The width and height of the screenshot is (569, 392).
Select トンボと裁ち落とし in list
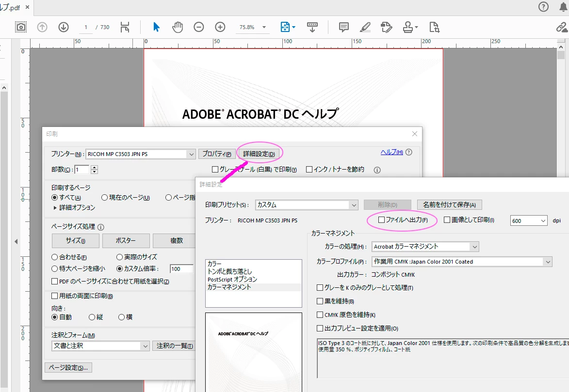pos(230,271)
